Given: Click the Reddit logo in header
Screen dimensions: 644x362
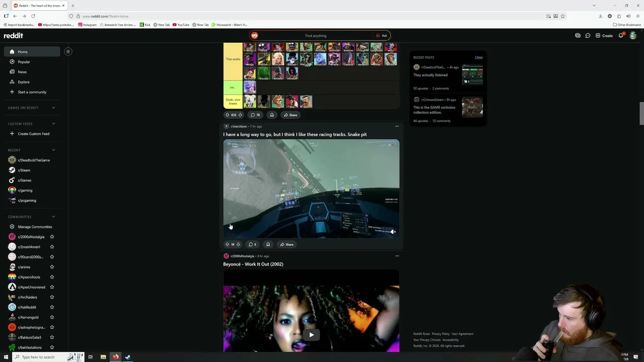Looking at the screenshot, I should pos(14,36).
